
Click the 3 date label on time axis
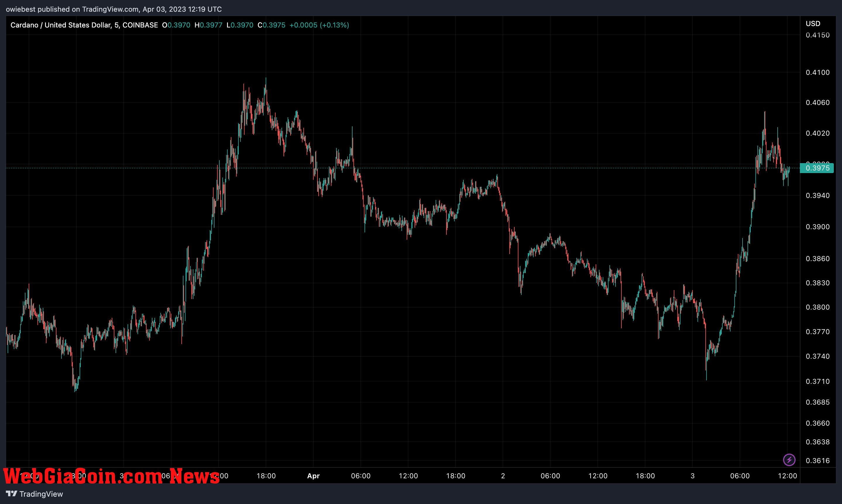click(x=692, y=476)
